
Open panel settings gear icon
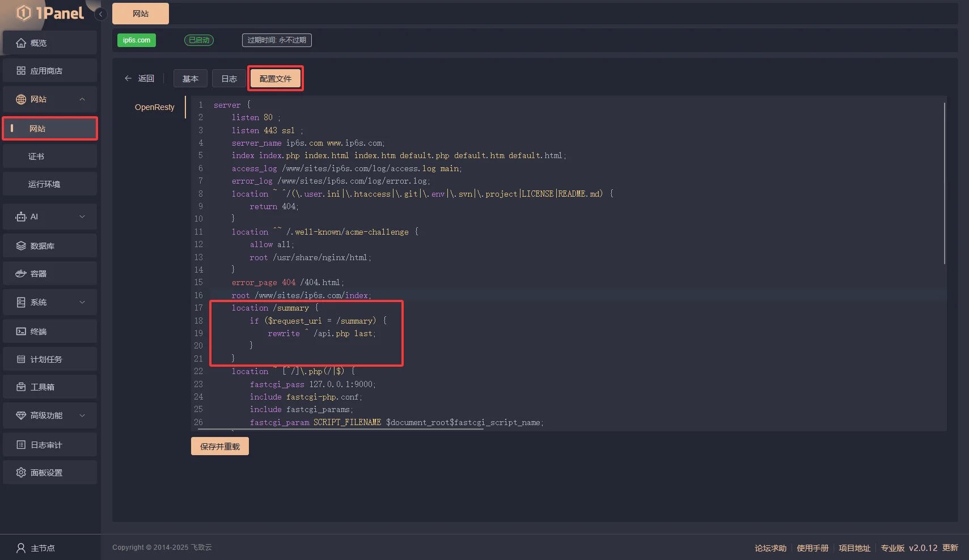(x=21, y=473)
